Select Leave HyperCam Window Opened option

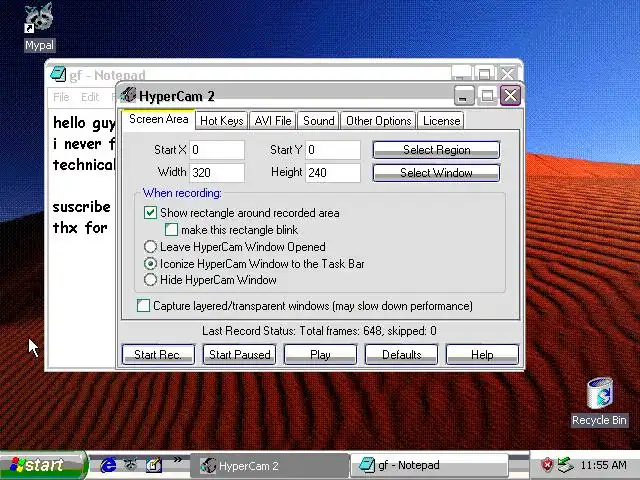(x=150, y=247)
